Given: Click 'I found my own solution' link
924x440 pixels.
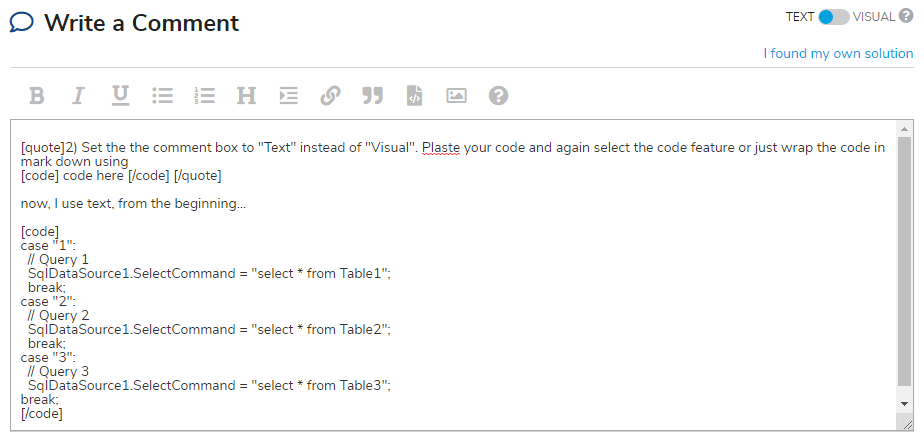Looking at the screenshot, I should tap(838, 54).
